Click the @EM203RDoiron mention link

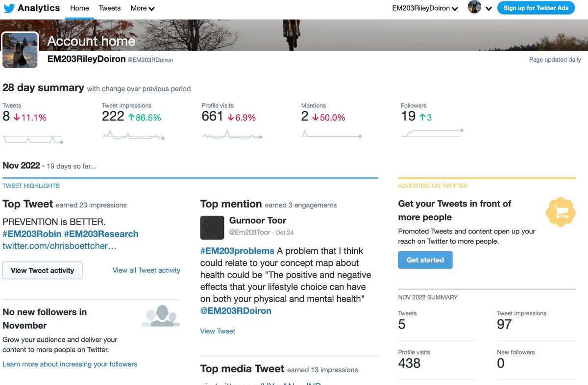pyautogui.click(x=236, y=311)
